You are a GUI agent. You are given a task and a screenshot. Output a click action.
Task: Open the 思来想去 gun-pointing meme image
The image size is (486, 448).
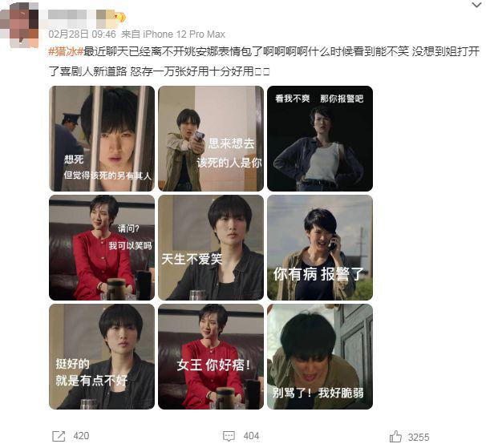pyautogui.click(x=211, y=139)
